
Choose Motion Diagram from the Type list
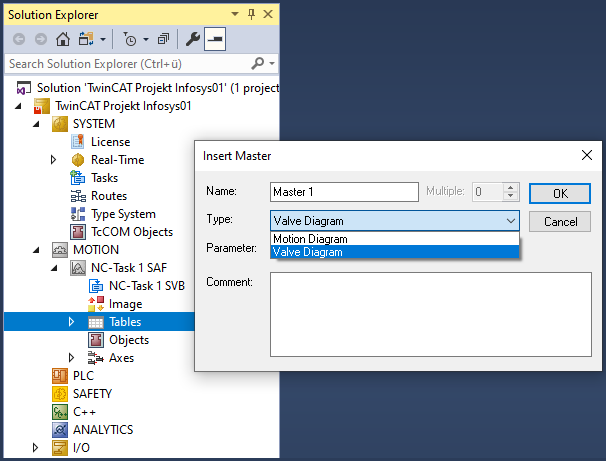(395, 239)
